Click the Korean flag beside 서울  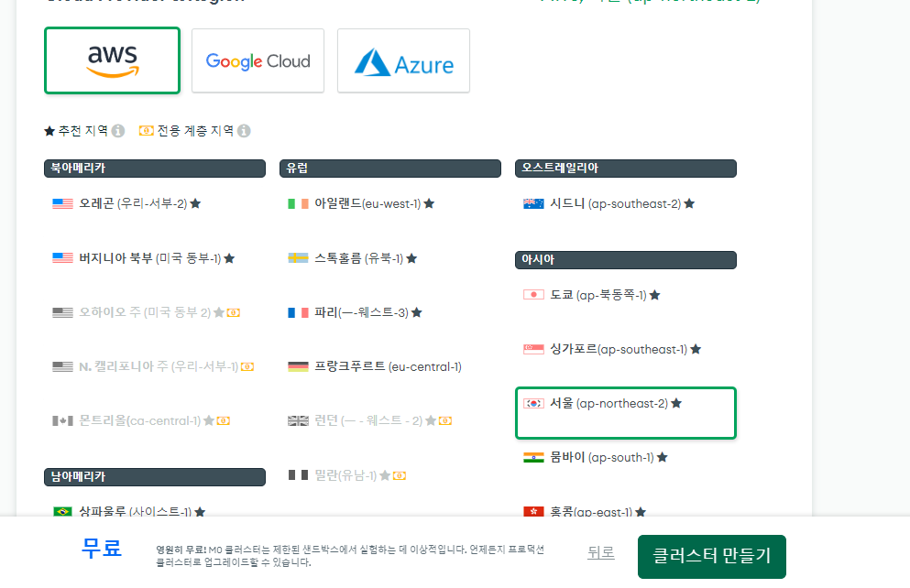[x=534, y=403]
